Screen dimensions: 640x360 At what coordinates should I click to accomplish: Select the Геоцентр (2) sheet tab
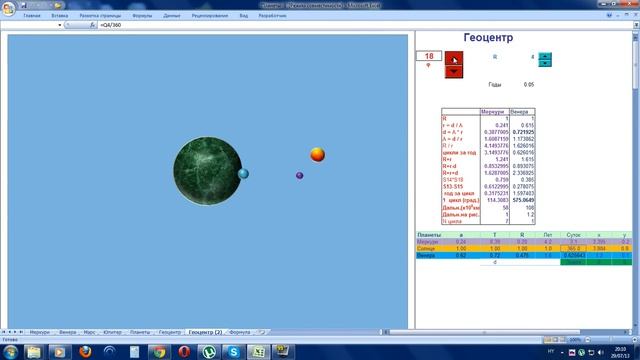[205, 332]
